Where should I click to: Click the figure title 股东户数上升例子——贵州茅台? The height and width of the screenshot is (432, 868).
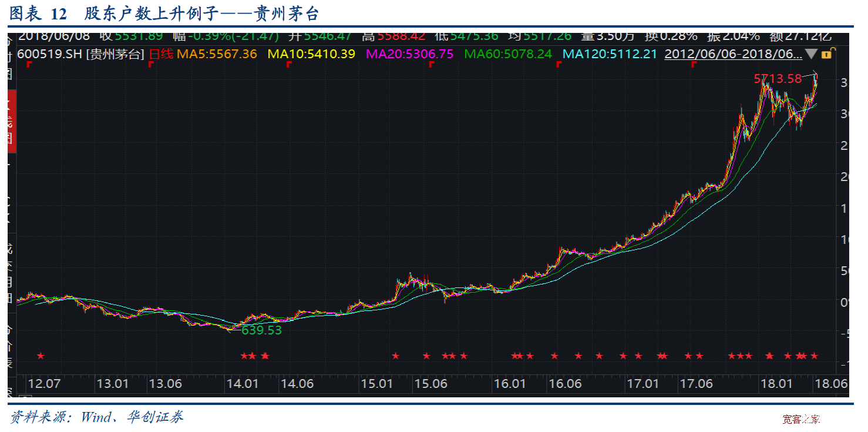tap(202, 13)
